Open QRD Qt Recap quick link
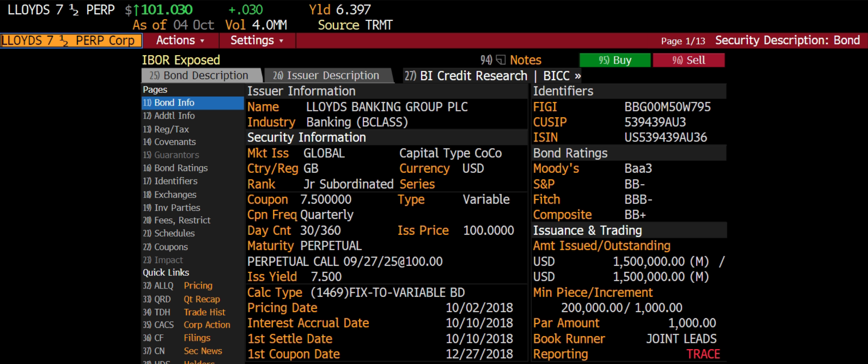This screenshot has height=364, width=868. (182, 299)
